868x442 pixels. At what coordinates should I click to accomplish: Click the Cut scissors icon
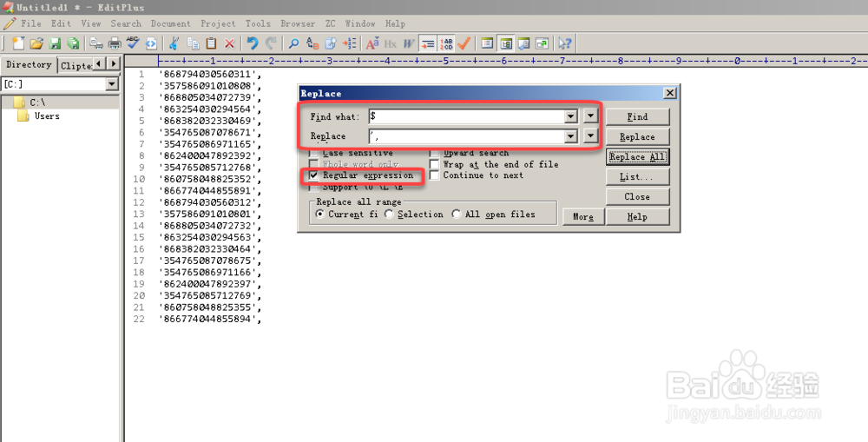pyautogui.click(x=174, y=43)
